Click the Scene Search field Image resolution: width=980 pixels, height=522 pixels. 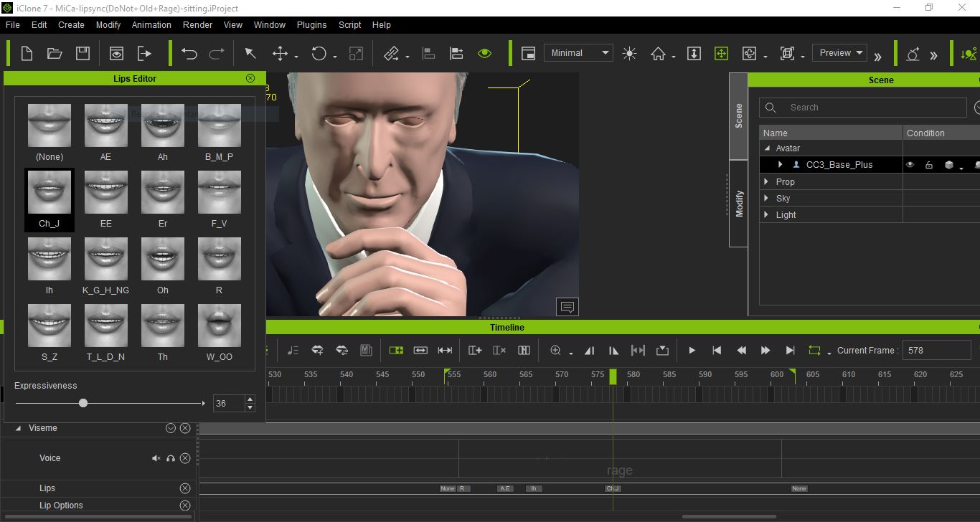(863, 108)
